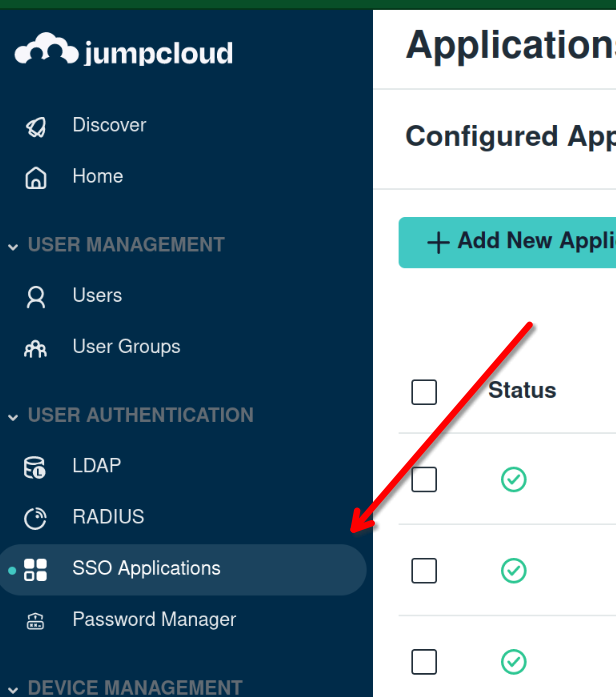616x697 pixels.
Task: Click the User Management section header
Action: 126,244
